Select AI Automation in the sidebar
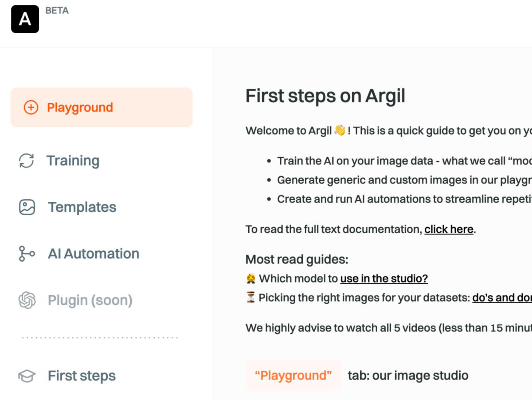The width and height of the screenshot is (532, 400). pos(94,253)
